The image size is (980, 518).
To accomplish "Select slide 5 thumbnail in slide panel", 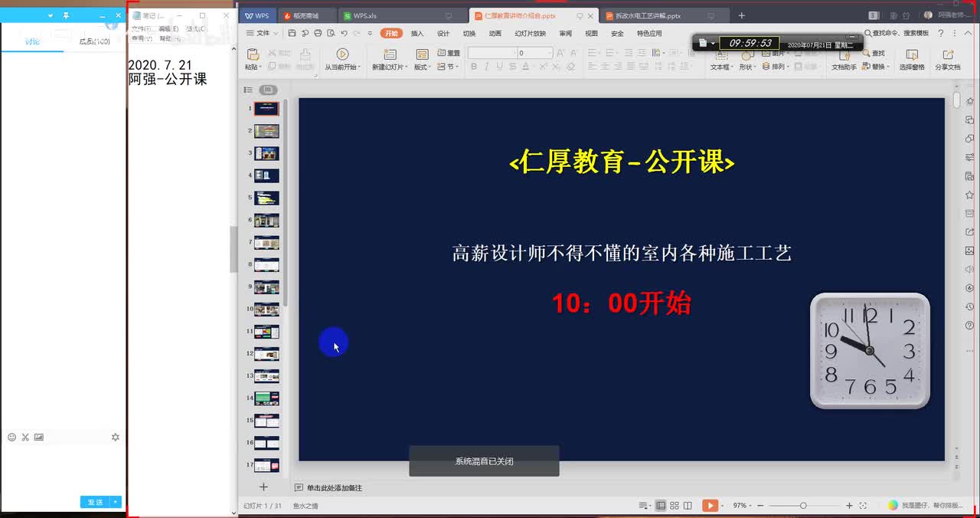I will click(266, 198).
